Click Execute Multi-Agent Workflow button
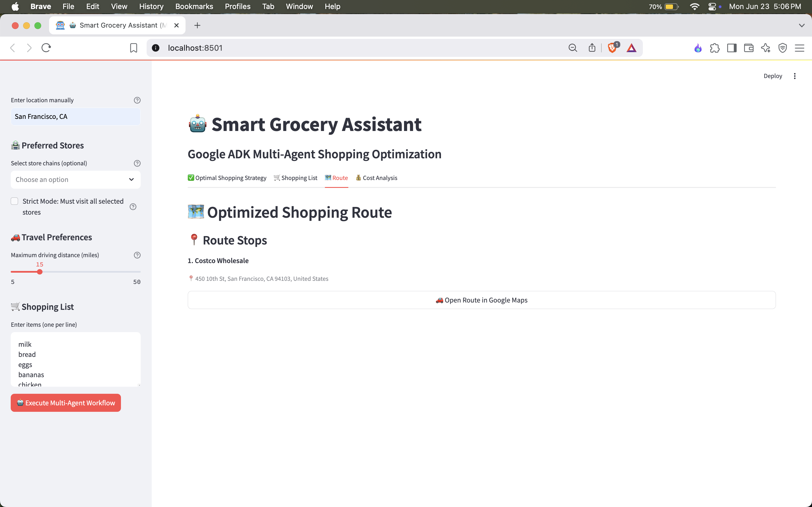This screenshot has height=507, width=812. (x=66, y=403)
